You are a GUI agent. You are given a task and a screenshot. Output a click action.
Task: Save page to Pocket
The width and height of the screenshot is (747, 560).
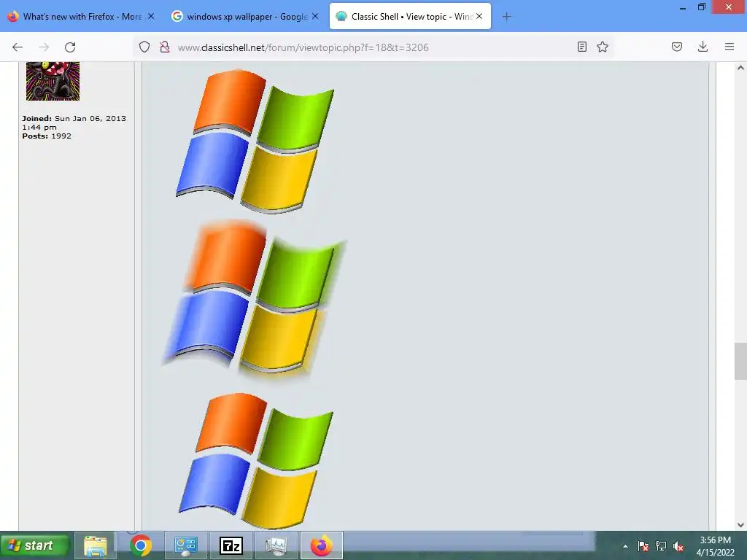point(677,47)
